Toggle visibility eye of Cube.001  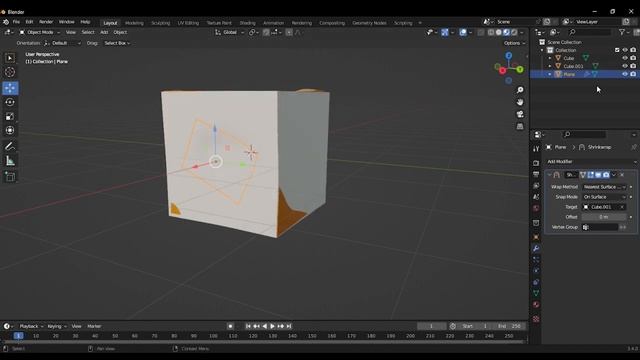coord(624,66)
